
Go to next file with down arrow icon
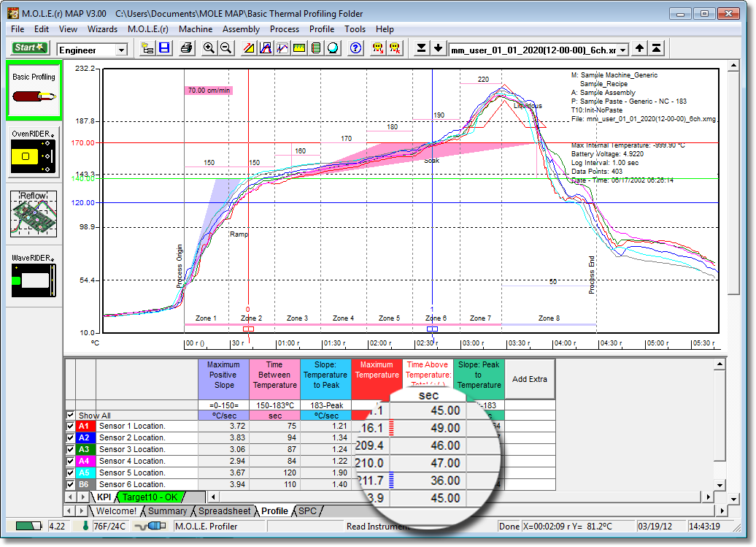click(439, 48)
